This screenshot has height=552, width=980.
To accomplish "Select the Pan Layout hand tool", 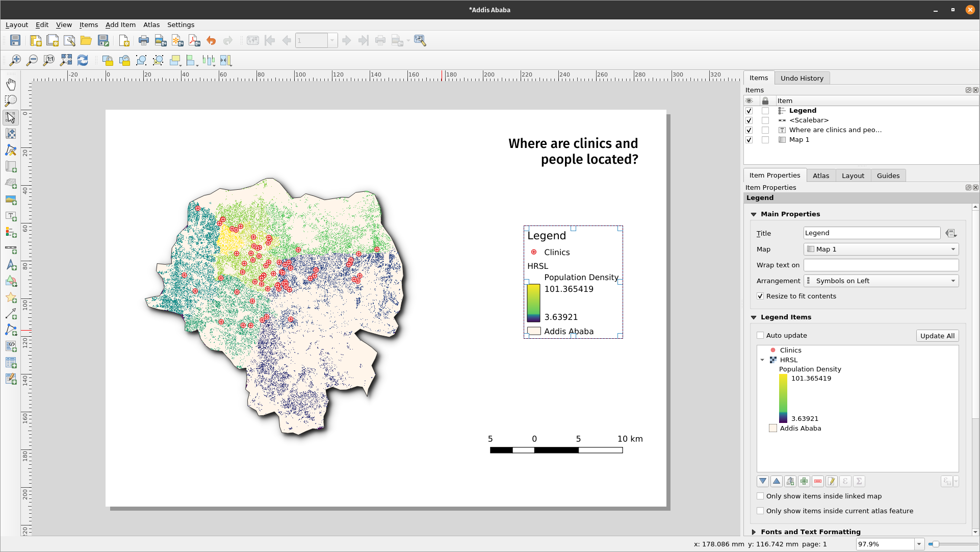I will 11,84.
